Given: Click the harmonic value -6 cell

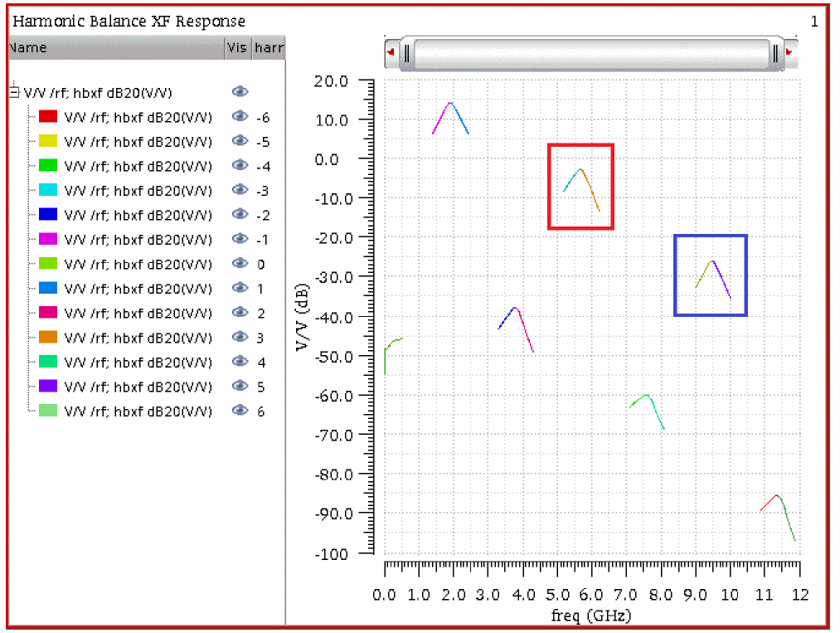Looking at the screenshot, I should 263,117.
